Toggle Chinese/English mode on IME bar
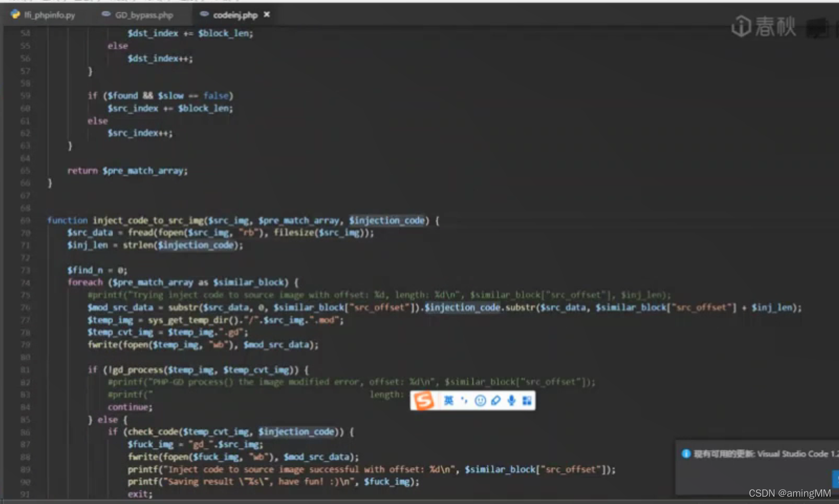The width and height of the screenshot is (839, 504). click(449, 401)
